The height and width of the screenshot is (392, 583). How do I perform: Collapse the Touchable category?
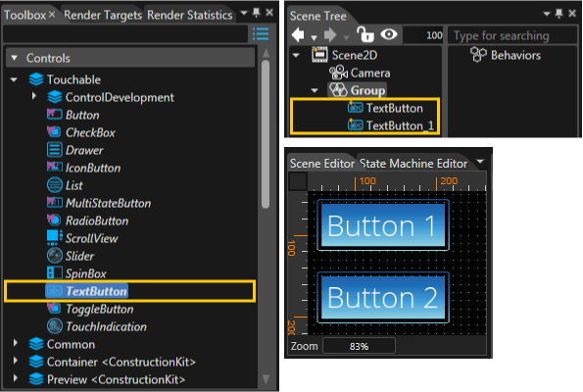[x=14, y=79]
